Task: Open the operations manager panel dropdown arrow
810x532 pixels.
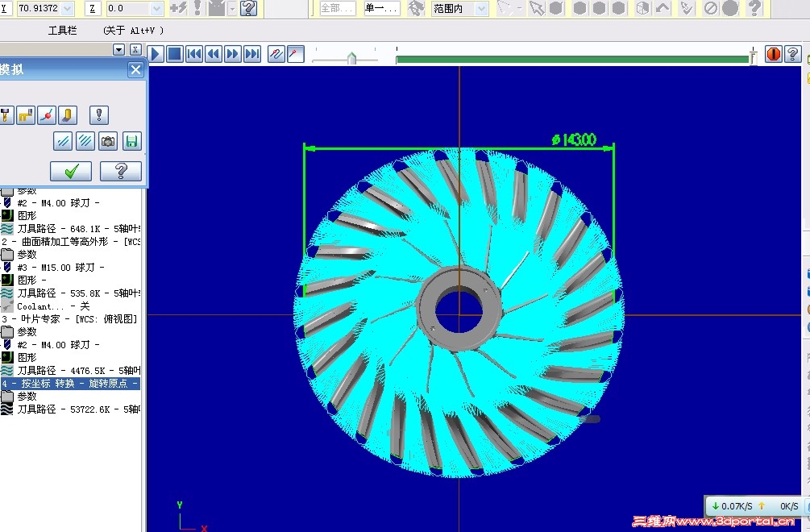Action: click(x=118, y=50)
